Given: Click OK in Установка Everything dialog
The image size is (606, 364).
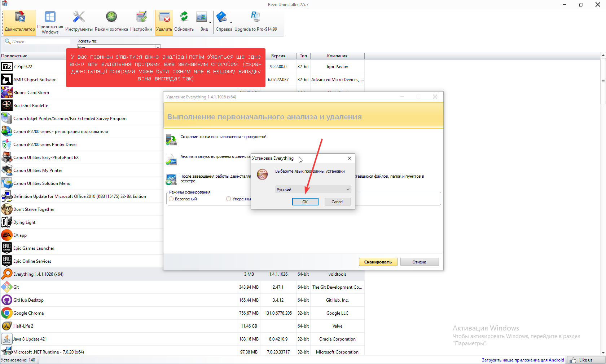Looking at the screenshot, I should click(305, 202).
